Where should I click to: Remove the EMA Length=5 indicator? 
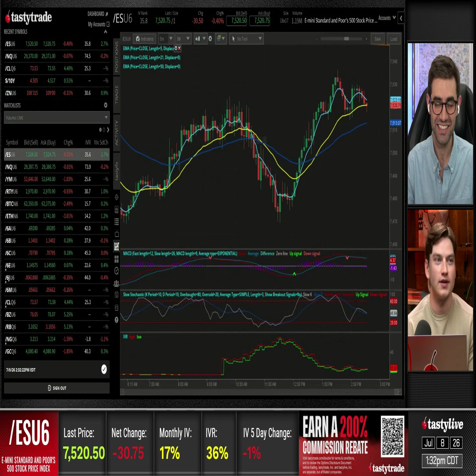(179, 48)
